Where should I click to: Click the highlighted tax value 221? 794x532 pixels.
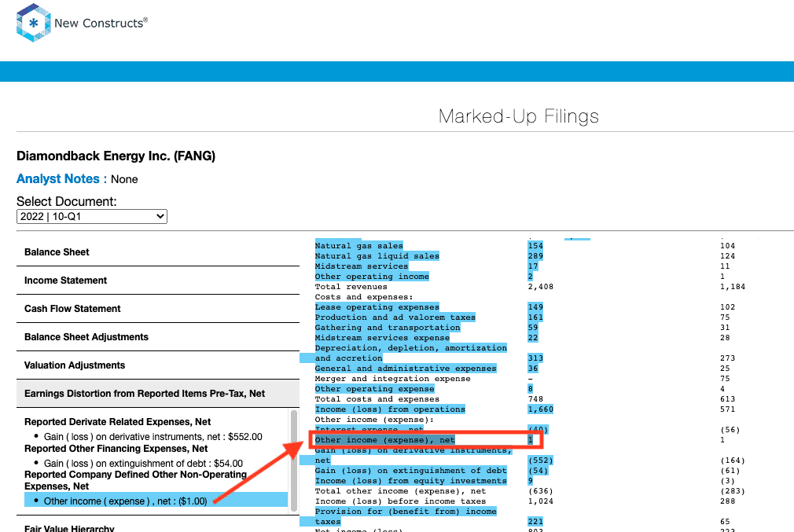535,521
